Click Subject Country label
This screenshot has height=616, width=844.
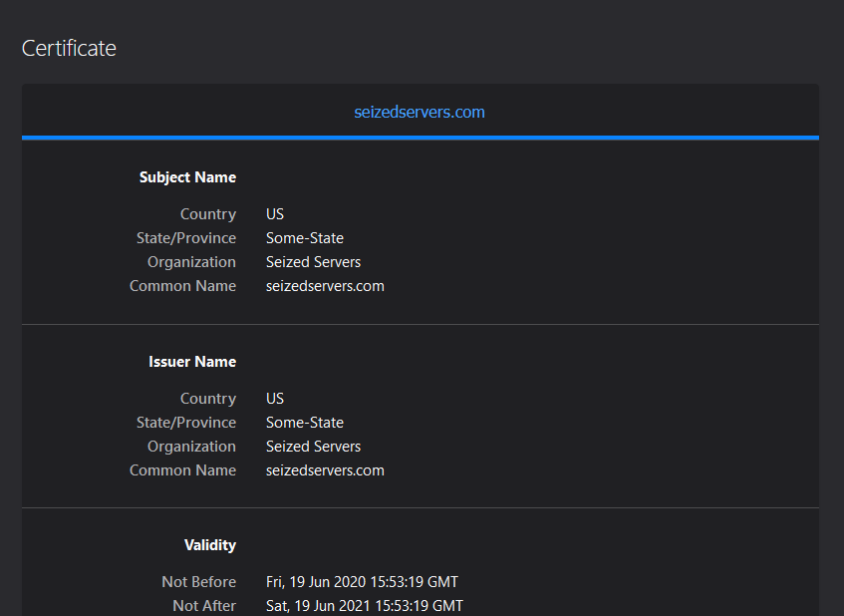coord(208,213)
